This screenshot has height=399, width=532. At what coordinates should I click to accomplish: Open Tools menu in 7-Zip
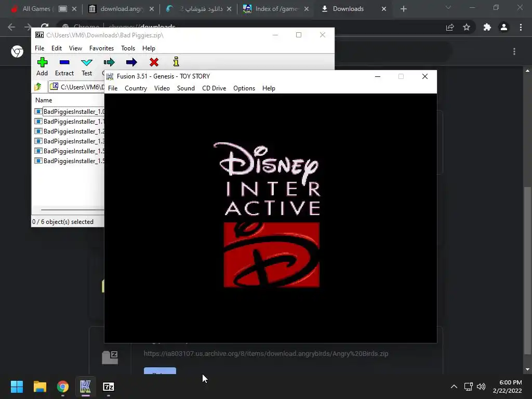[128, 48]
